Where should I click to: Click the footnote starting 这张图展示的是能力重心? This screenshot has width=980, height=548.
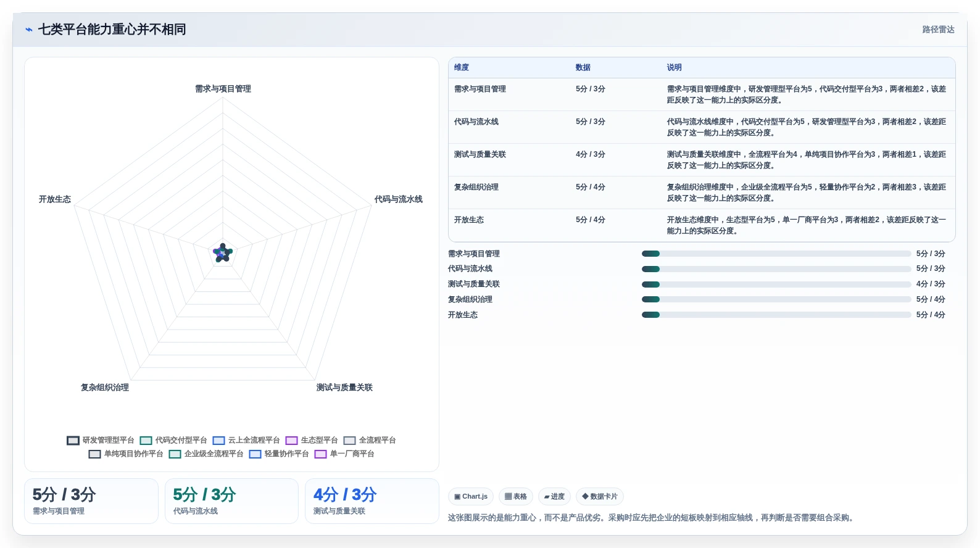click(652, 518)
